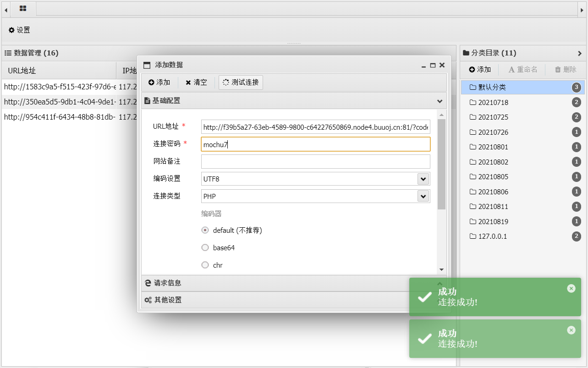Click the dialog's vertical scrollbar thumb
The image size is (588, 368).
[x=441, y=164]
